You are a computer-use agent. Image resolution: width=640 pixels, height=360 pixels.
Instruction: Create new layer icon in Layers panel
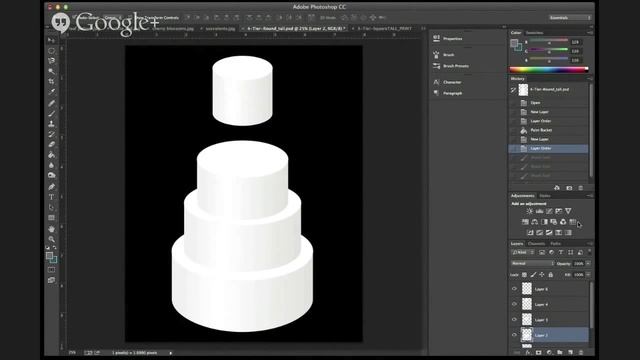(x=570, y=352)
